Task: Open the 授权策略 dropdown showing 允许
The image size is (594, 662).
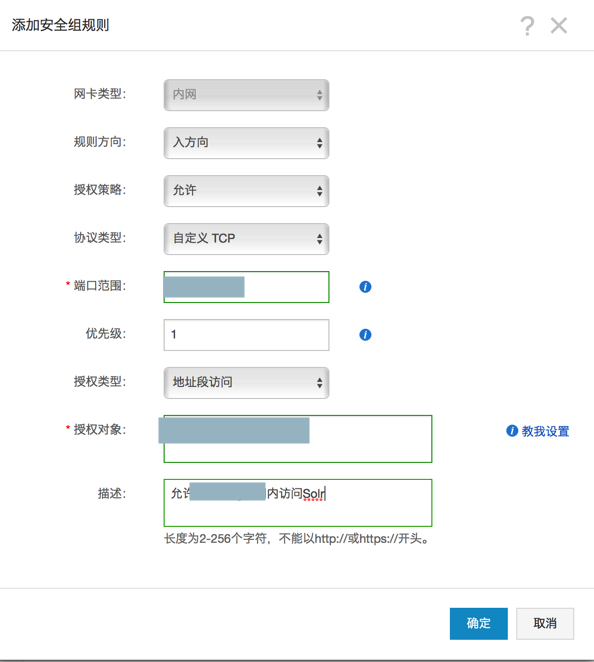Action: click(246, 191)
